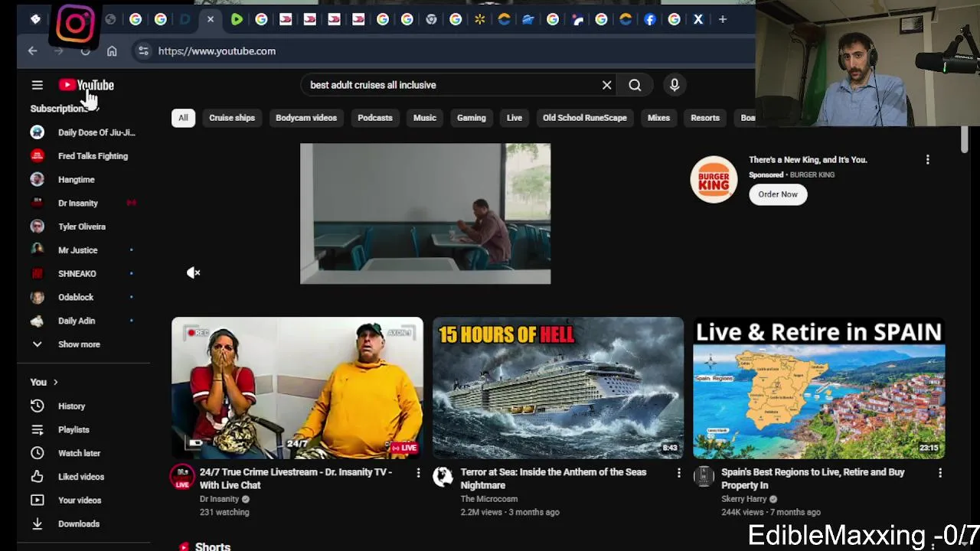Open the hamburger guide menu

pos(37,85)
